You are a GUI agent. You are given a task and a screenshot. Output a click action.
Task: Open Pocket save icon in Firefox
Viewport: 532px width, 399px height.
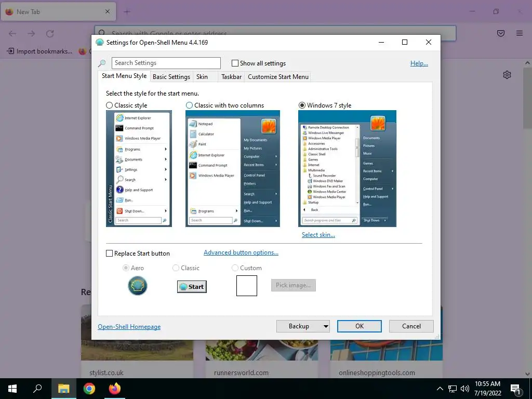coord(501,33)
